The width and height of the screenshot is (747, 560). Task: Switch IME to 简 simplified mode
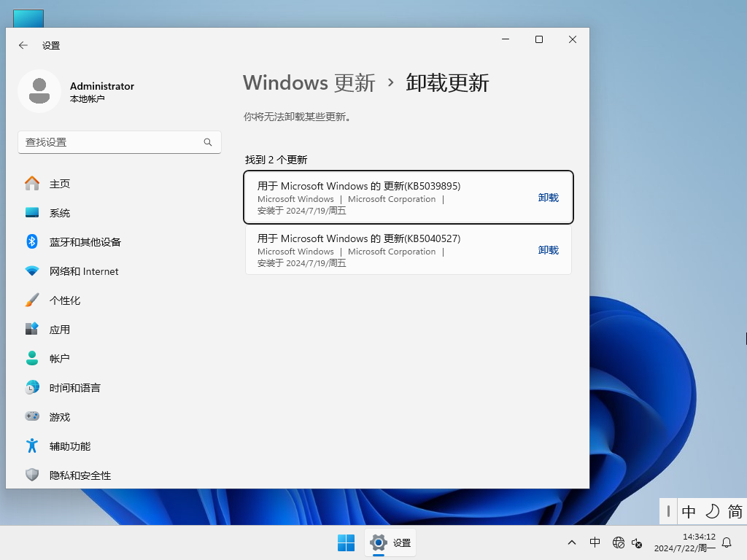coord(735,511)
